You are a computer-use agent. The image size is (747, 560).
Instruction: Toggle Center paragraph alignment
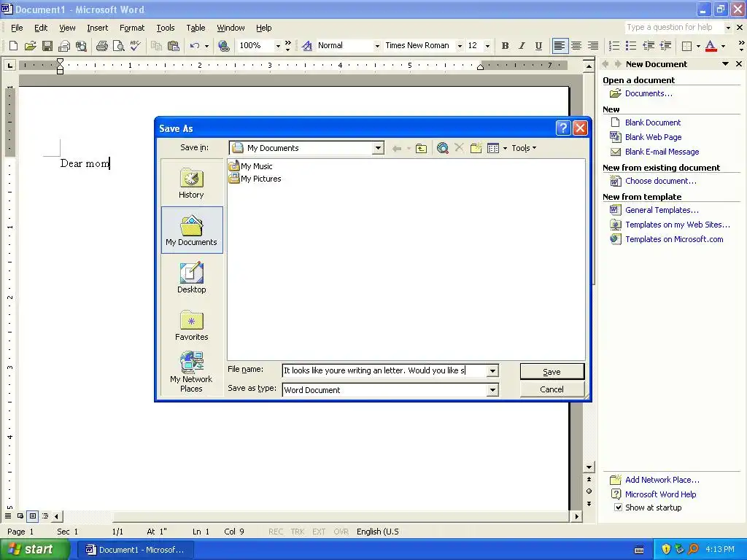576,46
